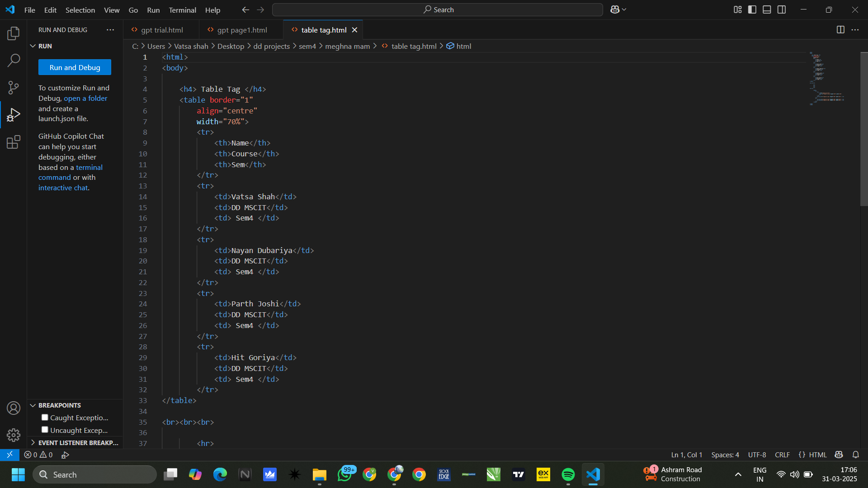Image resolution: width=868 pixels, height=488 pixels.
Task: Go to line via Ln 1, Col 1
Action: [687, 455]
